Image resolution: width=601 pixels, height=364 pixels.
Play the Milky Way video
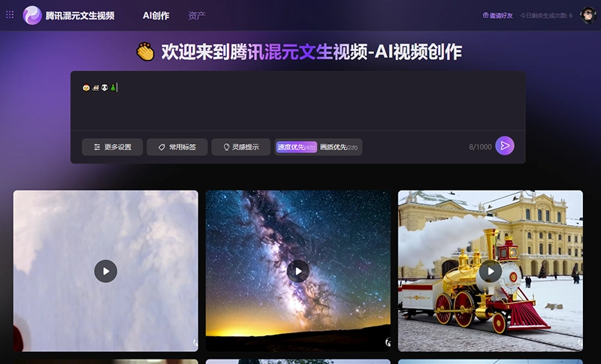(x=298, y=272)
